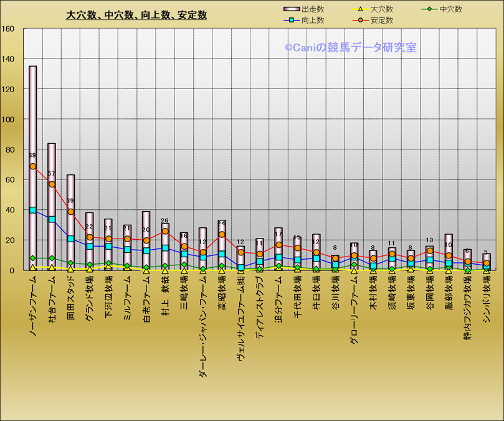Screen dimensions: 504x421
Task: Click the cyan square 向上数 legend marker
Action: [x=292, y=21]
